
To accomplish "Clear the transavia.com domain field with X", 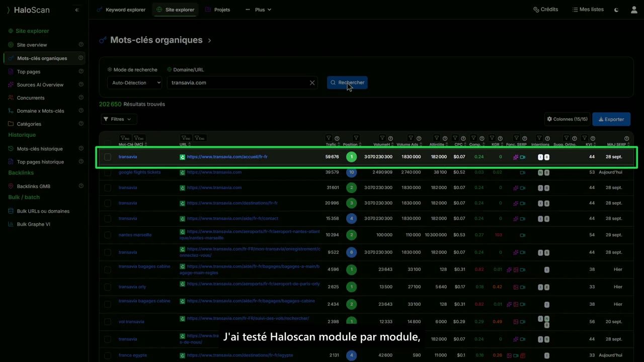I will tap(312, 83).
